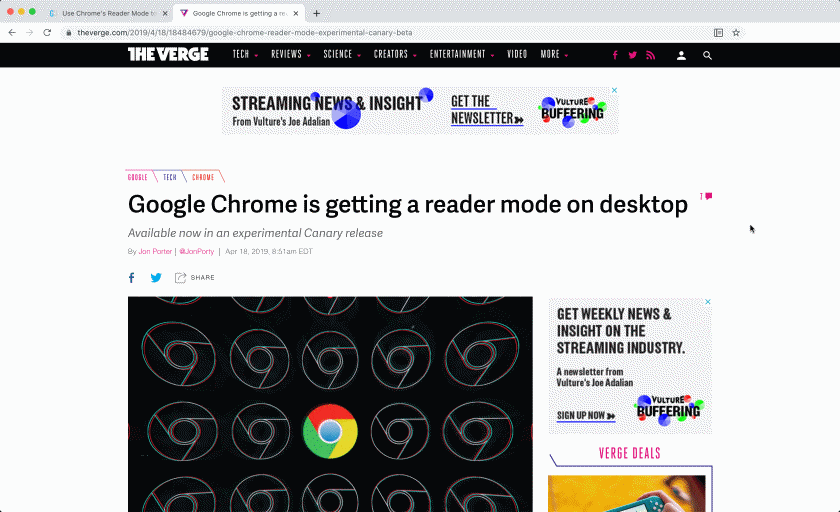Image resolution: width=840 pixels, height=512 pixels.
Task: Reload the page
Action: [47, 32]
